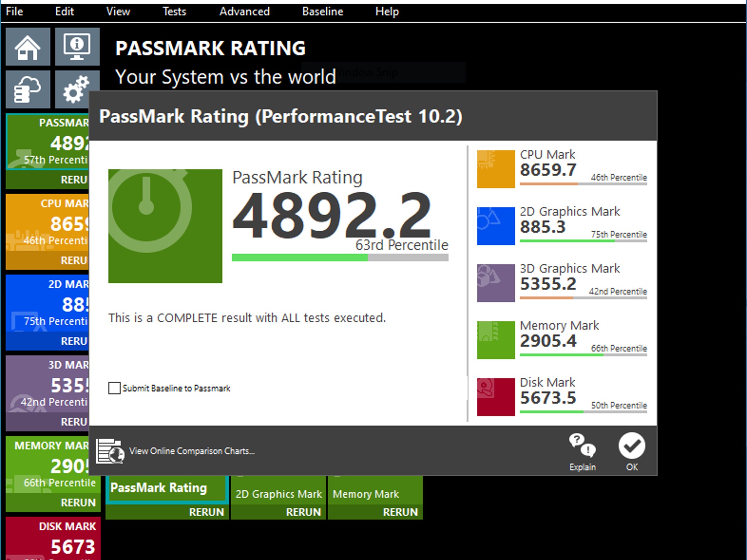Open the Edit menu
Viewport: 747px width, 560px height.
click(x=65, y=12)
